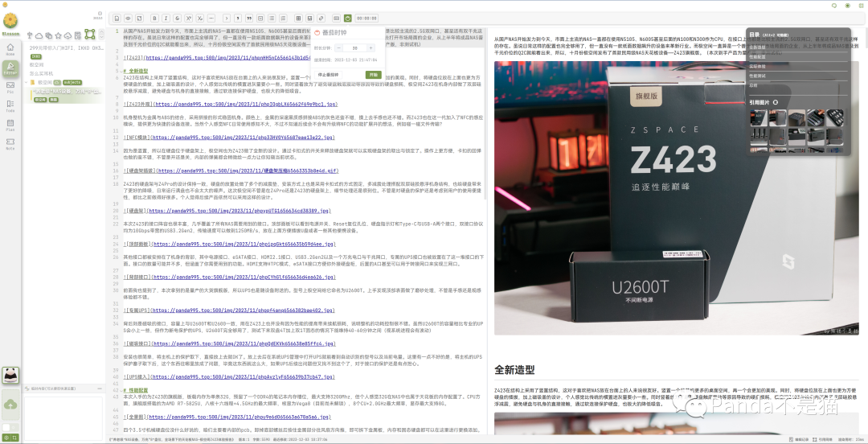Open Note in the left sidebar
The image size is (868, 444).
point(10,144)
